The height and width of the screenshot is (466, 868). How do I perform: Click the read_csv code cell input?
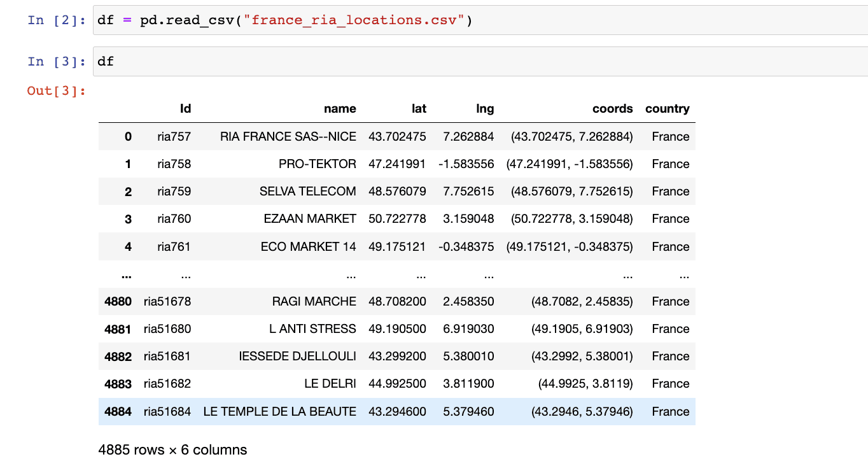pyautogui.click(x=477, y=20)
